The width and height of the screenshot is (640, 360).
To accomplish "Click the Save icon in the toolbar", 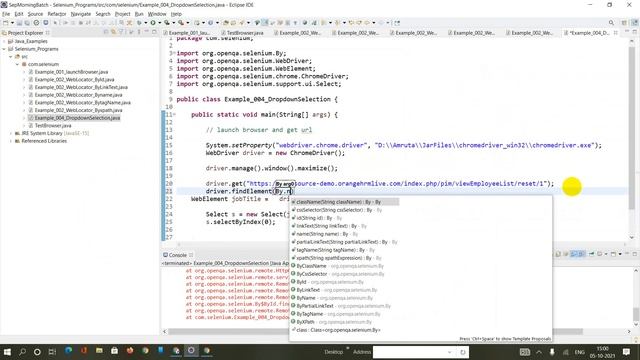I will click(19, 23).
